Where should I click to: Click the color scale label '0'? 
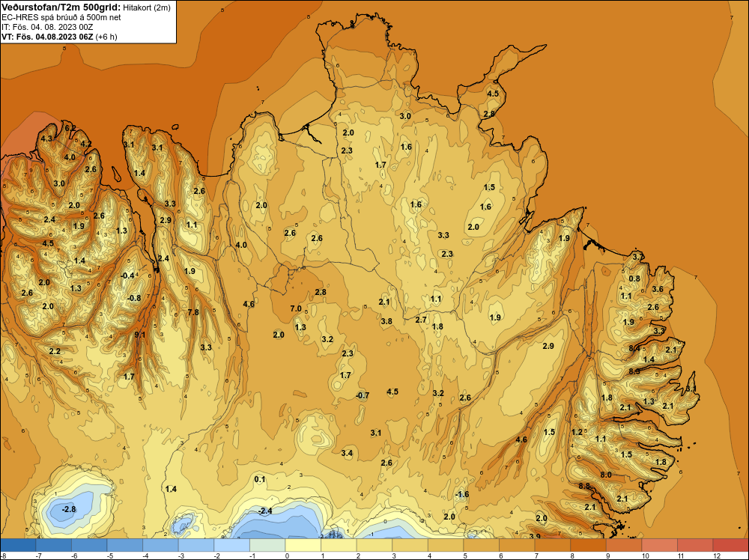coord(287,556)
